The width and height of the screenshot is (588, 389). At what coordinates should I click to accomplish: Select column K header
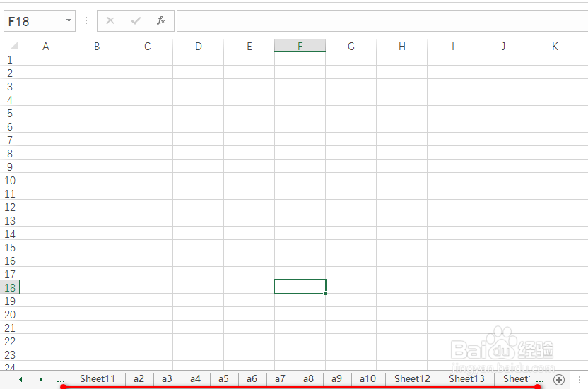555,46
